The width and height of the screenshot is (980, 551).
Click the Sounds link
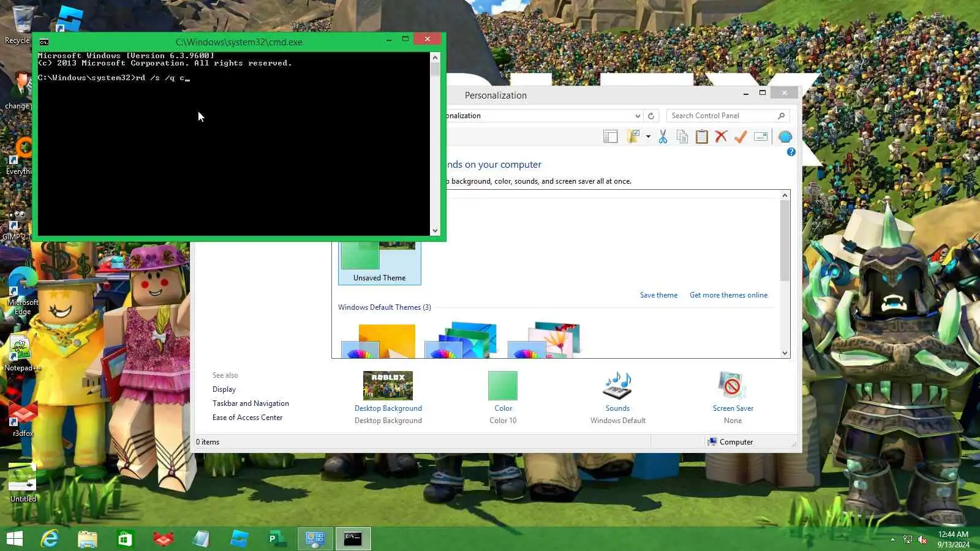(x=617, y=408)
